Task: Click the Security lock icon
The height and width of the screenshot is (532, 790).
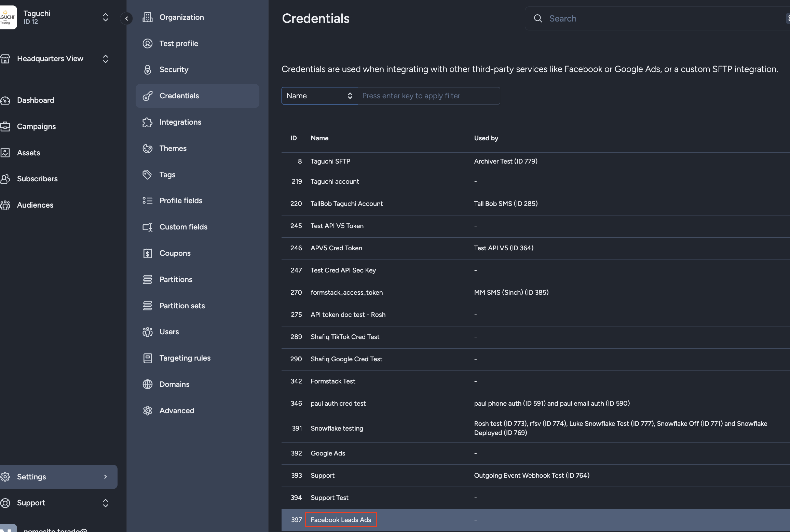Action: pyautogui.click(x=147, y=70)
